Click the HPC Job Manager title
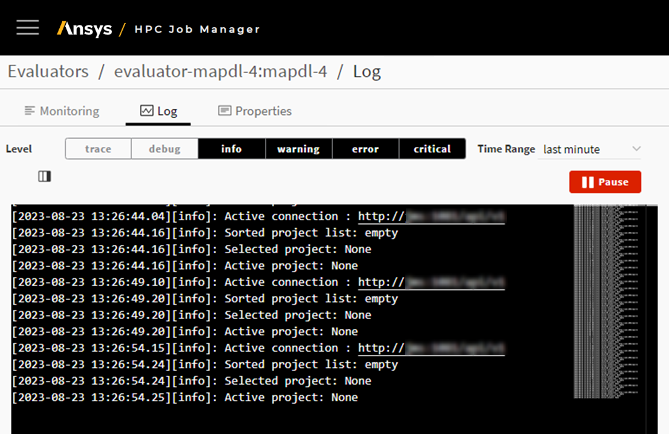The height and width of the screenshot is (434, 669). (x=197, y=29)
